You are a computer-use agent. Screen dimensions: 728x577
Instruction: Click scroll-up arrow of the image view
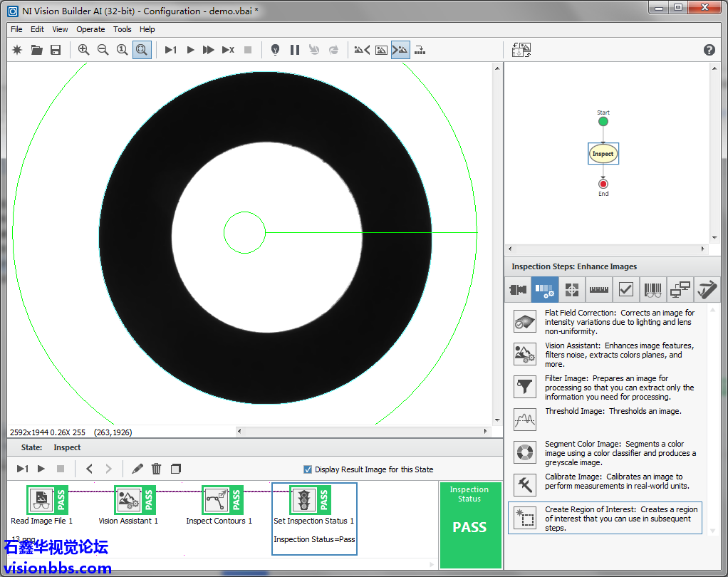point(497,68)
